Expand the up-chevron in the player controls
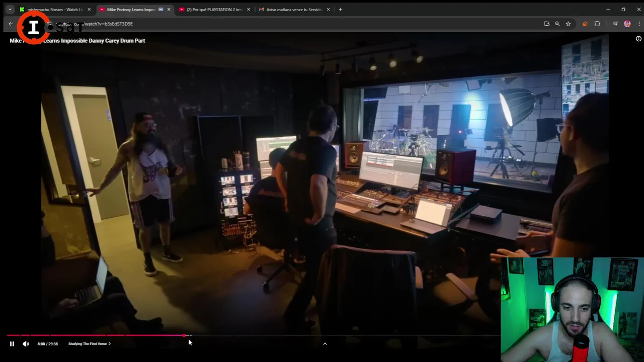The image size is (644, 362). tap(325, 344)
